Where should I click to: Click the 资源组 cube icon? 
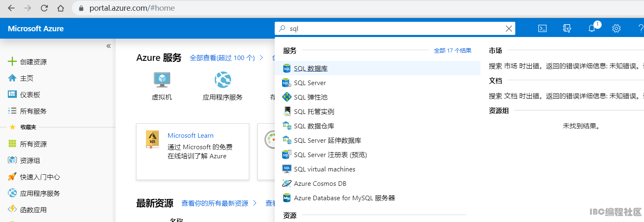pyautogui.click(x=12, y=160)
